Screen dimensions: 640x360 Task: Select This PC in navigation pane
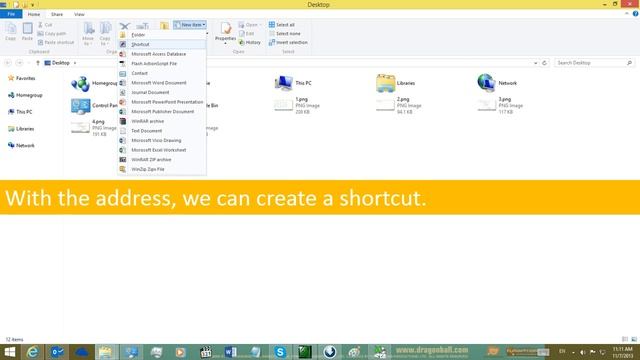[x=20, y=112]
